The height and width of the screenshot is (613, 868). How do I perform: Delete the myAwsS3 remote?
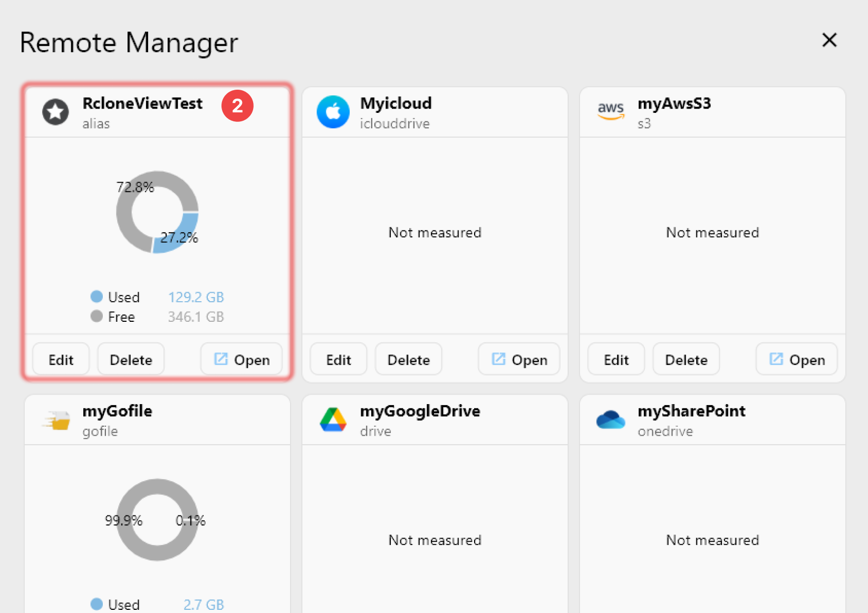tap(686, 359)
